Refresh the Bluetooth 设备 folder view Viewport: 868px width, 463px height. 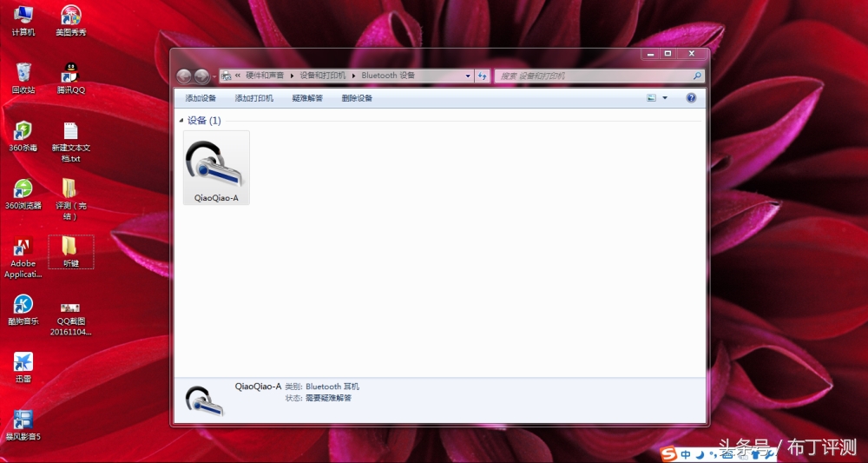coord(483,76)
